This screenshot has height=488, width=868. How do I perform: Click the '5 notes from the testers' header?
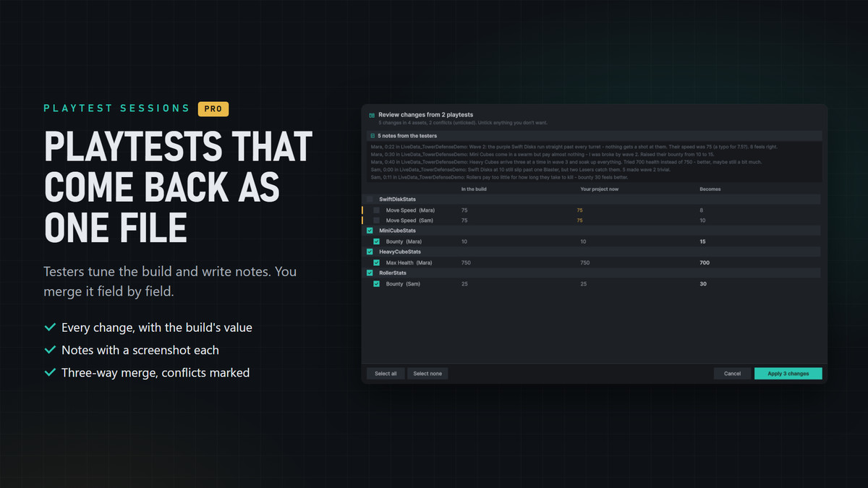407,136
